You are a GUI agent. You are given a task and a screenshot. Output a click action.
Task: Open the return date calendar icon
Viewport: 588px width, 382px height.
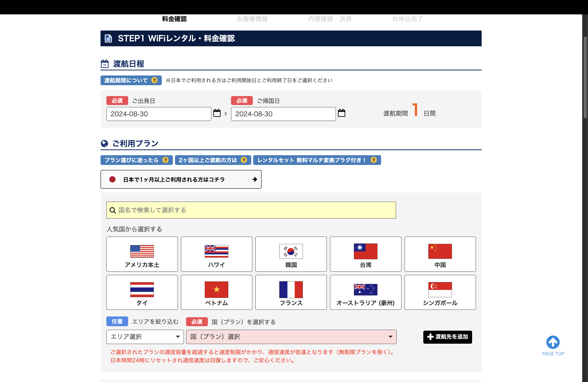(341, 113)
